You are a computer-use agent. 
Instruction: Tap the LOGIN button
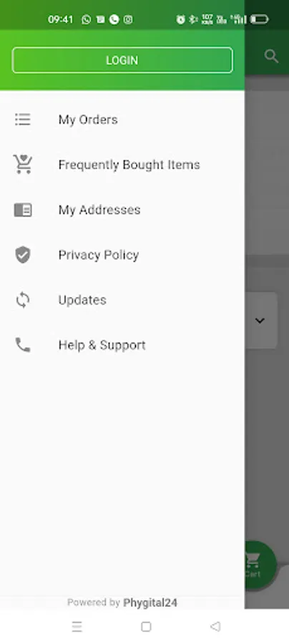pyautogui.click(x=122, y=60)
